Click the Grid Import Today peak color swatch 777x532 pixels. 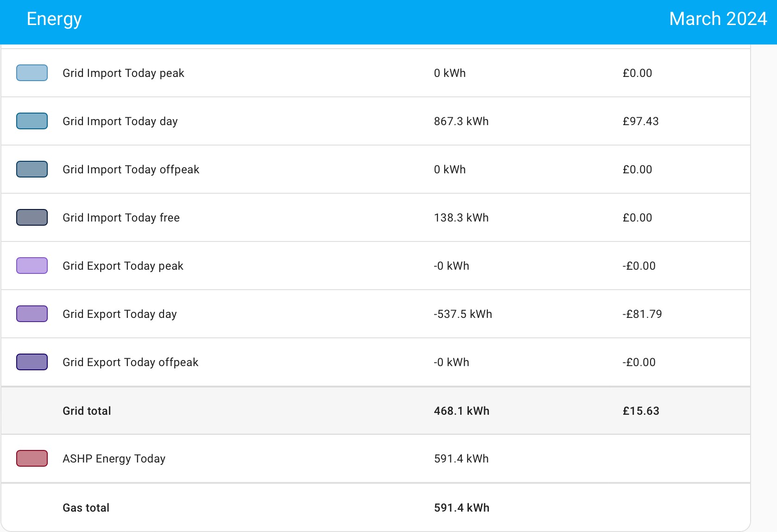(32, 73)
